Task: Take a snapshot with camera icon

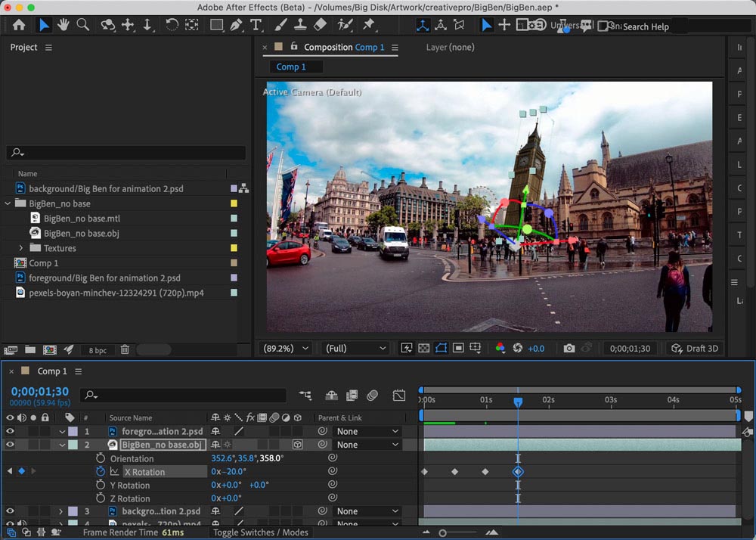Action: coord(569,348)
